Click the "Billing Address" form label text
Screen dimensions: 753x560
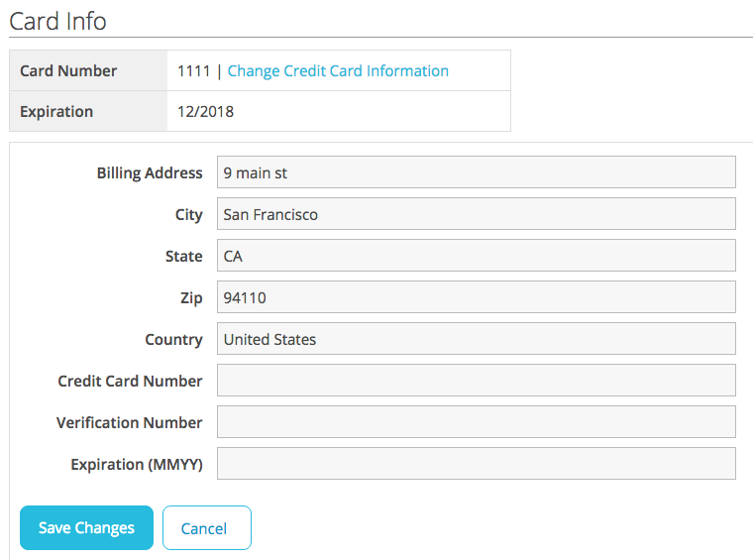click(x=150, y=173)
